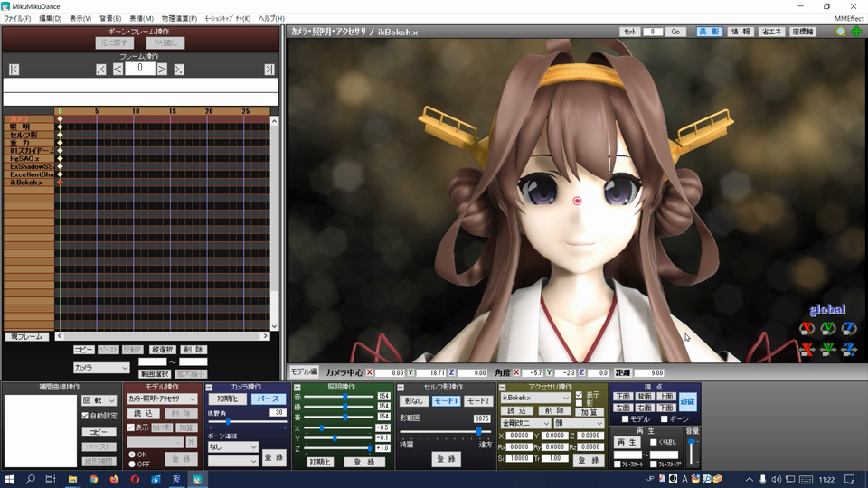Viewport: 868px width, 488px height.
Task: Open the empty bone dropdown below なし
Action: [233, 460]
